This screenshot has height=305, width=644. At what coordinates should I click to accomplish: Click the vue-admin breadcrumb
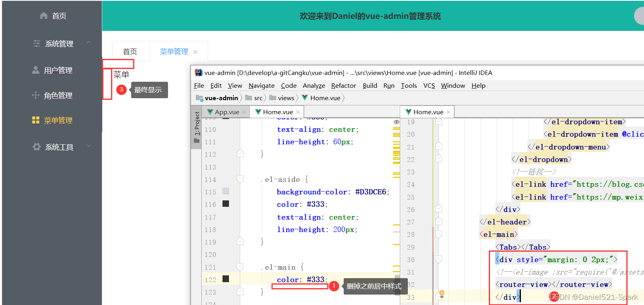click(x=217, y=98)
